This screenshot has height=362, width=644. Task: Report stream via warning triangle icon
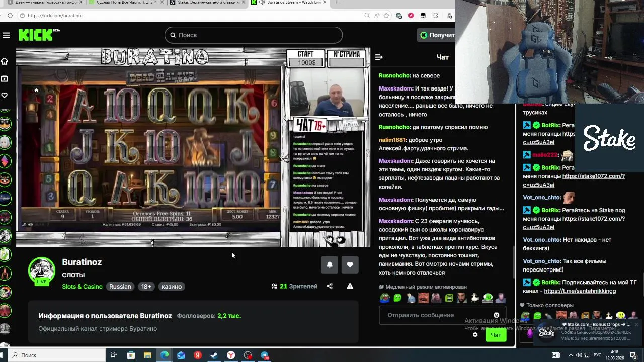(x=350, y=286)
